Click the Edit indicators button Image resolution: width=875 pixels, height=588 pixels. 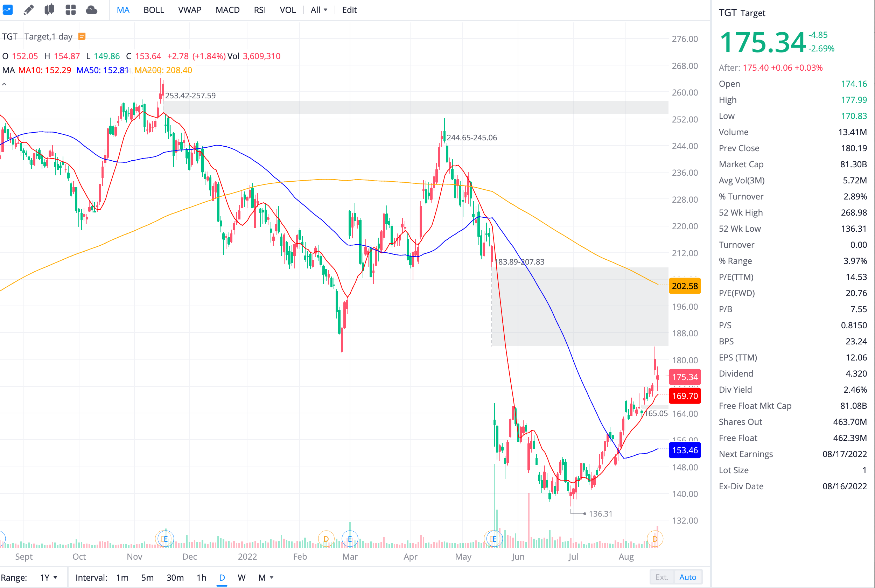coord(349,10)
